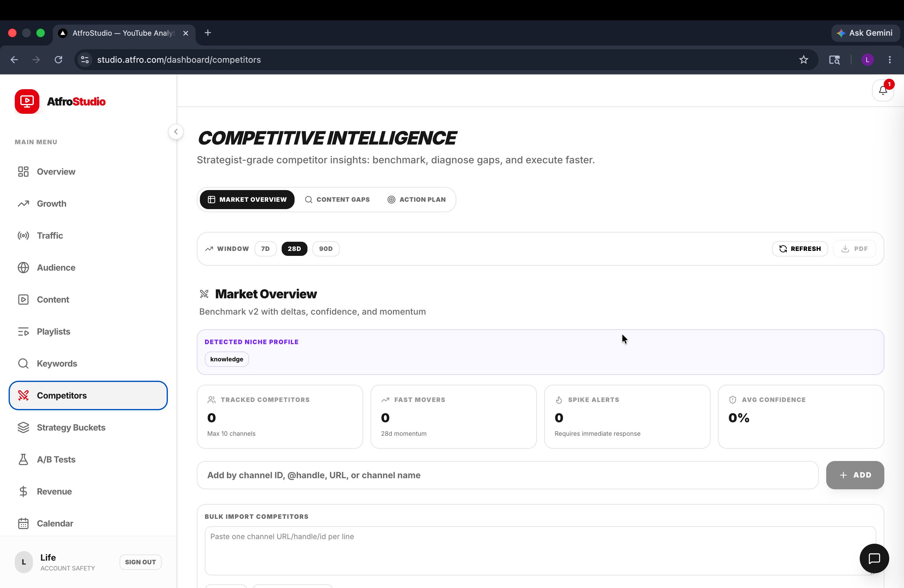904x588 pixels.
Task: Set window to 7D
Action: (x=265, y=249)
